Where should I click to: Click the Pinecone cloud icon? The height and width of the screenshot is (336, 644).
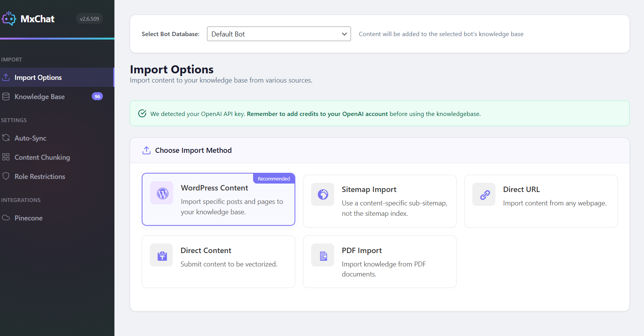[x=6, y=218]
